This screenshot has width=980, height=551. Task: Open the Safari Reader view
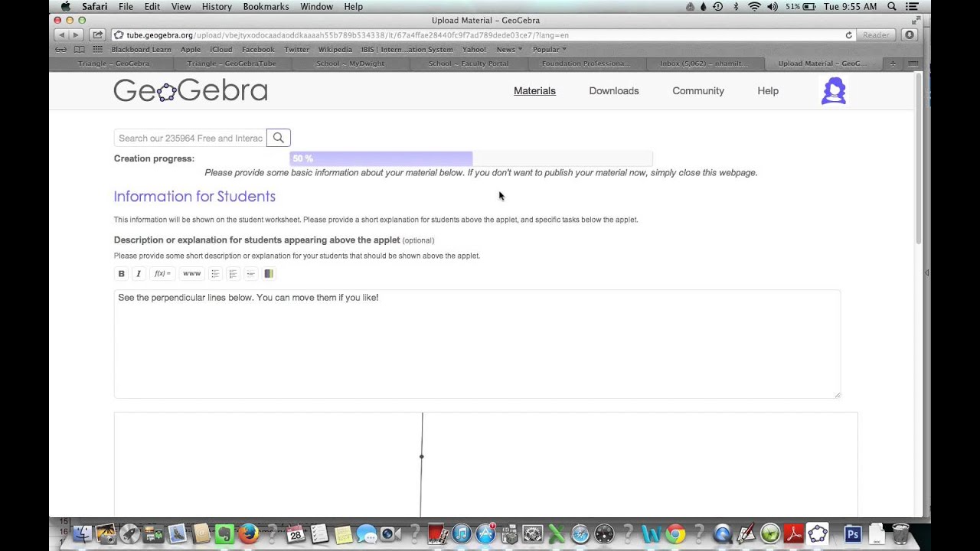(x=876, y=35)
